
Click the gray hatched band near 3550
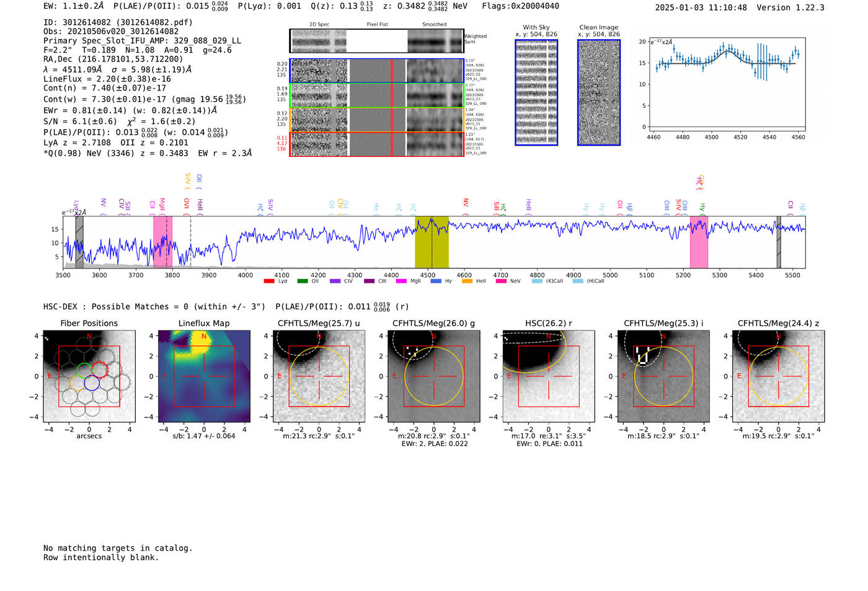click(x=79, y=242)
